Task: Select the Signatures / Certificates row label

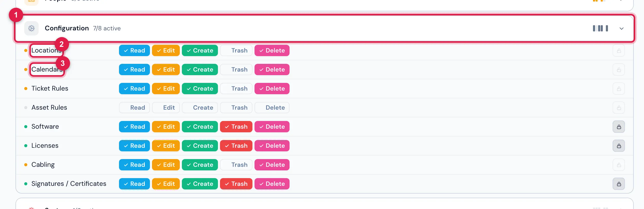Action: tap(69, 184)
